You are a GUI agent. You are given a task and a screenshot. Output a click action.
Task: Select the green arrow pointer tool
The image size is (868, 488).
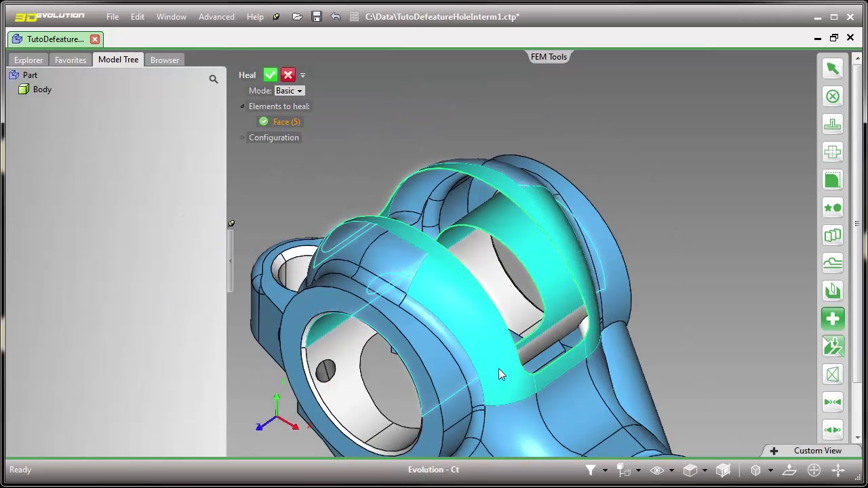833,68
